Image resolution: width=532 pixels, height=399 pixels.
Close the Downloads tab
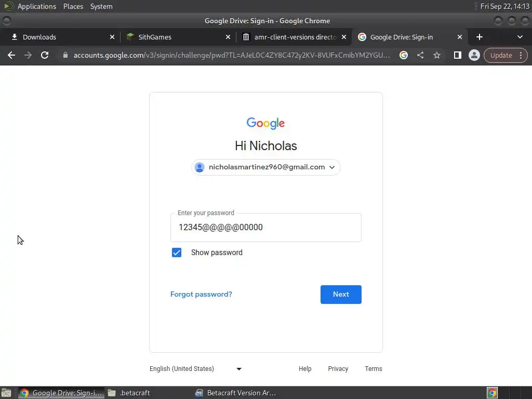point(112,37)
